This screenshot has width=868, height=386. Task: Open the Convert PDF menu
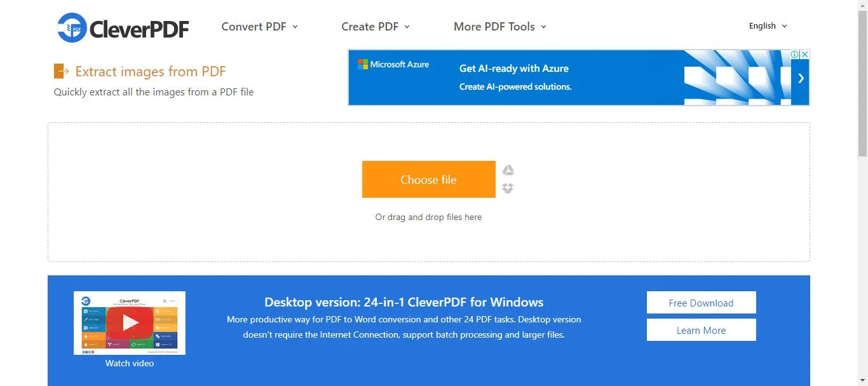click(x=259, y=27)
